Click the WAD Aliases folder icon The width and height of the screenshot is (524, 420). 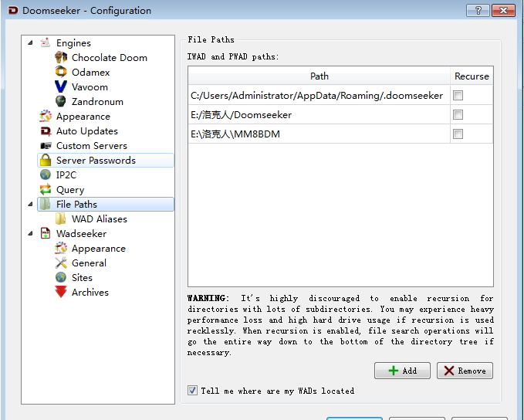60,218
